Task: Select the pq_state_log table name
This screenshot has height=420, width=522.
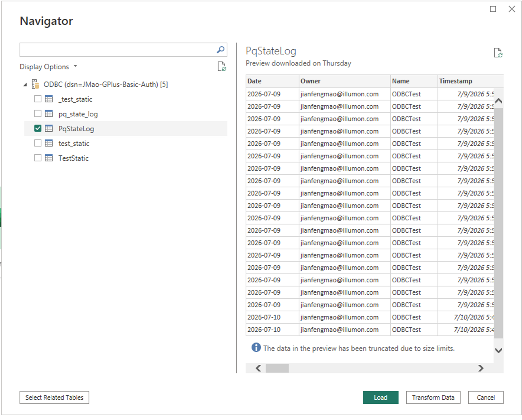Action: [x=78, y=114]
